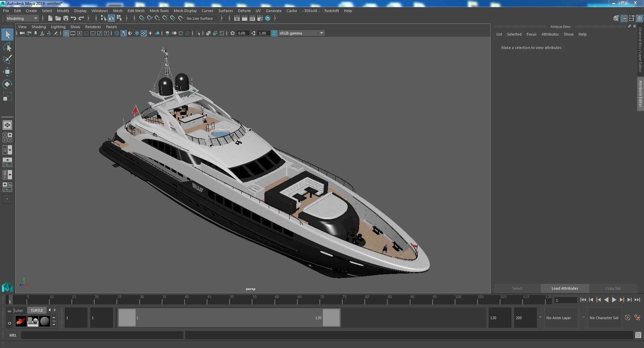This screenshot has width=644, height=348.
Task: Save the scene using floppy icon
Action: [66, 18]
